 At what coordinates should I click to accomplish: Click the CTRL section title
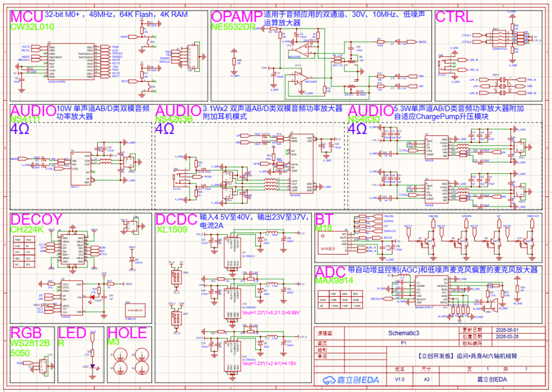[x=454, y=16]
